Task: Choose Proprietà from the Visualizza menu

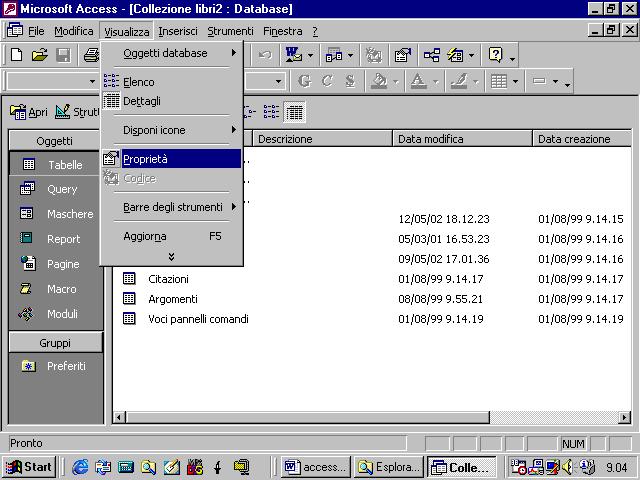Action: click(171, 159)
